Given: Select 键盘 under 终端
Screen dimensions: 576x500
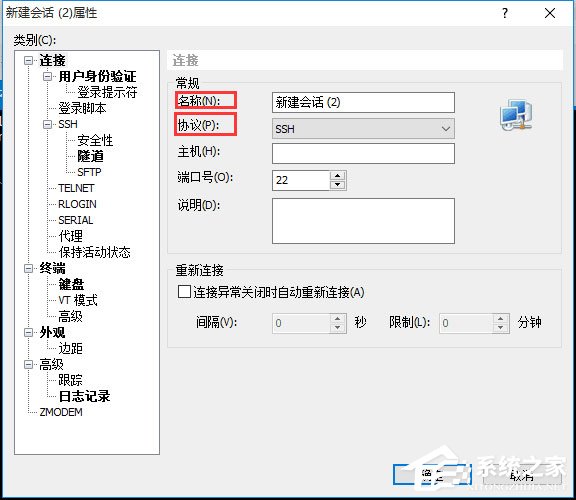Looking at the screenshot, I should click(71, 284).
